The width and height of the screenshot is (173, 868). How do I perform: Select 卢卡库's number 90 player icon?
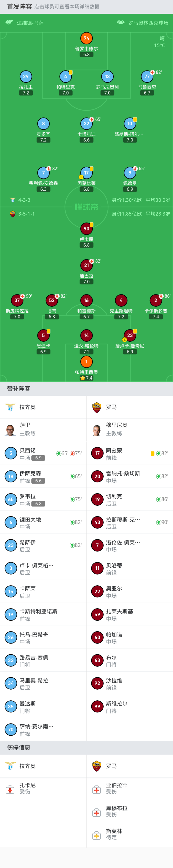86,229
